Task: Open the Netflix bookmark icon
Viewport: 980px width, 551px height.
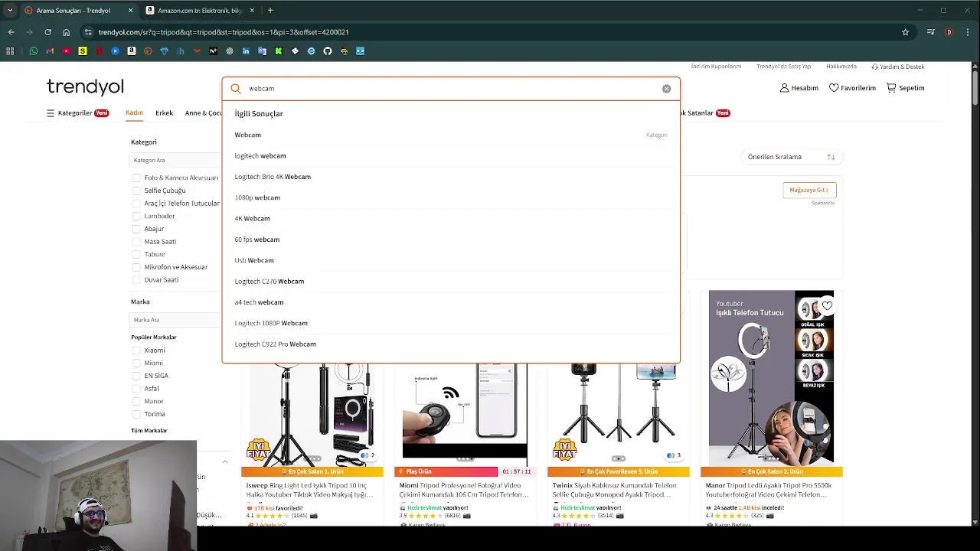Action: coord(99,51)
